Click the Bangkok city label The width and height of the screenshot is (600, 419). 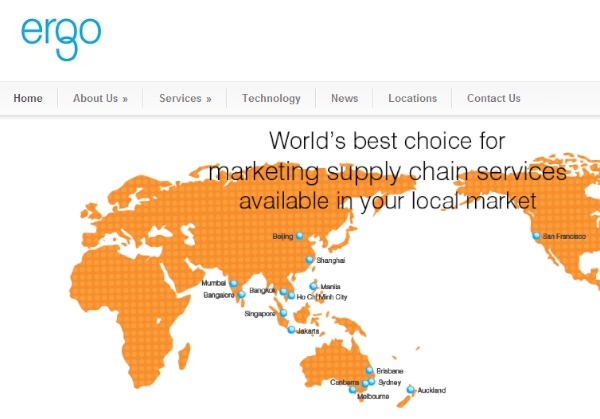pyautogui.click(x=262, y=290)
